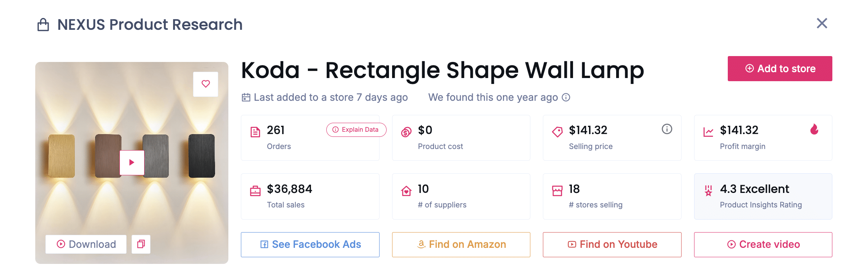Click the Product Insights Rating card
The height and width of the screenshot is (269, 868).
pyautogui.click(x=763, y=196)
